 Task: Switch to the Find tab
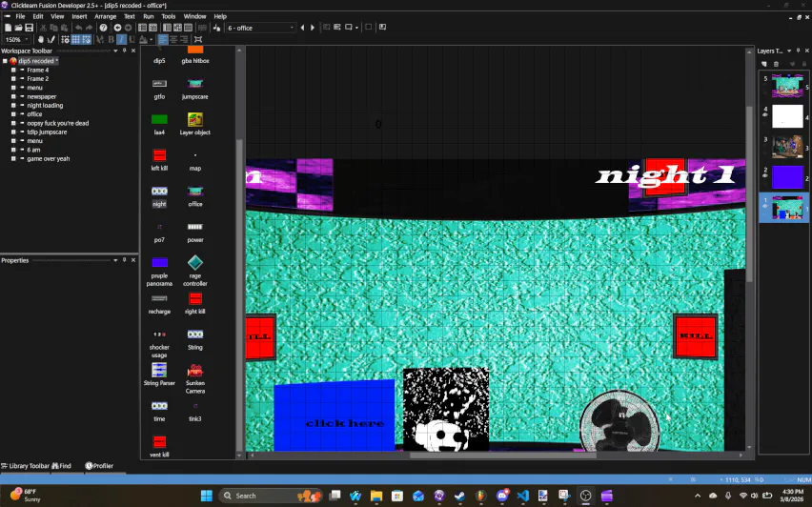tap(62, 466)
